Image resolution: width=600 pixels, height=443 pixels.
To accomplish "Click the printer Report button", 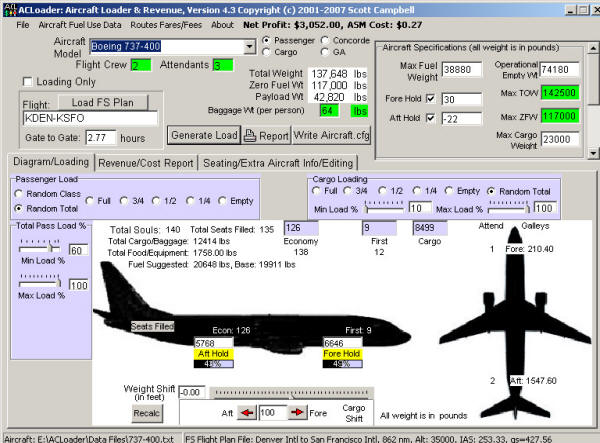I will click(x=265, y=135).
